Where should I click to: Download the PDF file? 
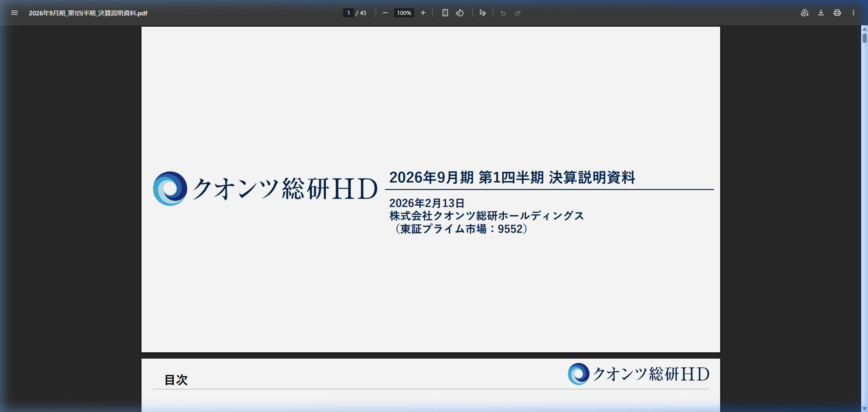tap(821, 13)
